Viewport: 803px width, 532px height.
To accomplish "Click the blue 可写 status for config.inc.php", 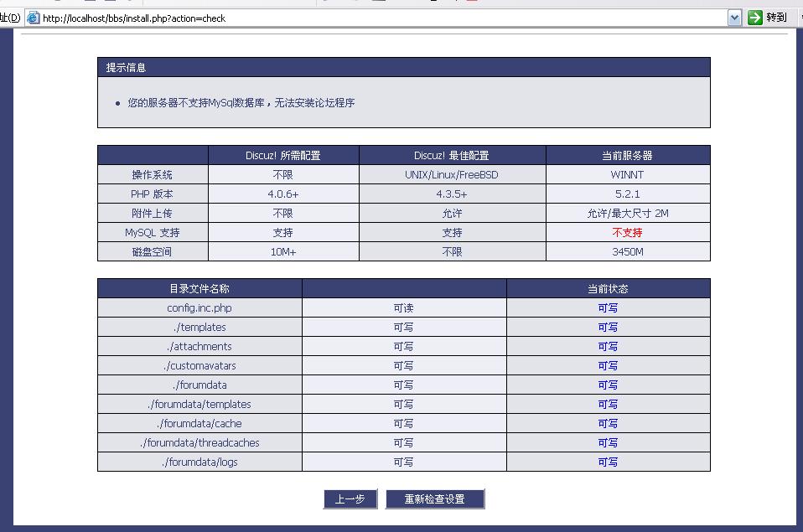I will coord(608,307).
